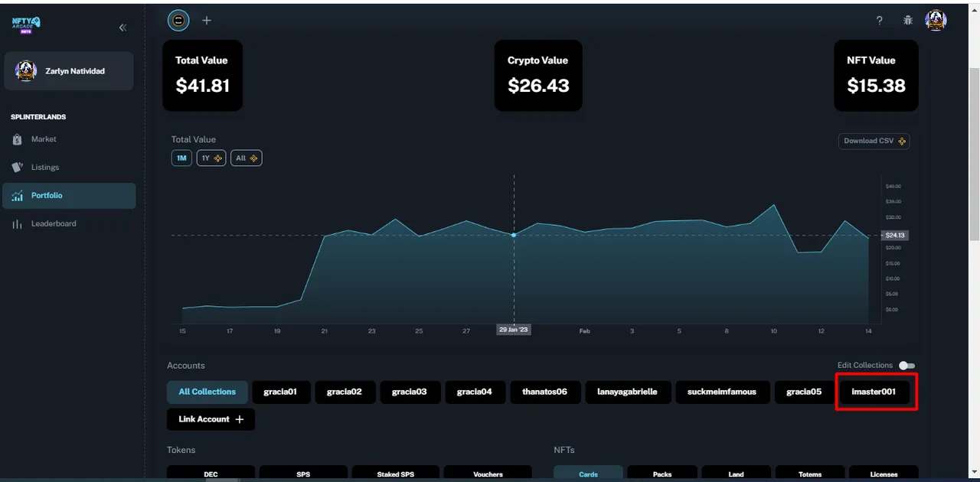Screen dimensions: 980x482
Task: Click the bug report icon
Action: coord(908,21)
